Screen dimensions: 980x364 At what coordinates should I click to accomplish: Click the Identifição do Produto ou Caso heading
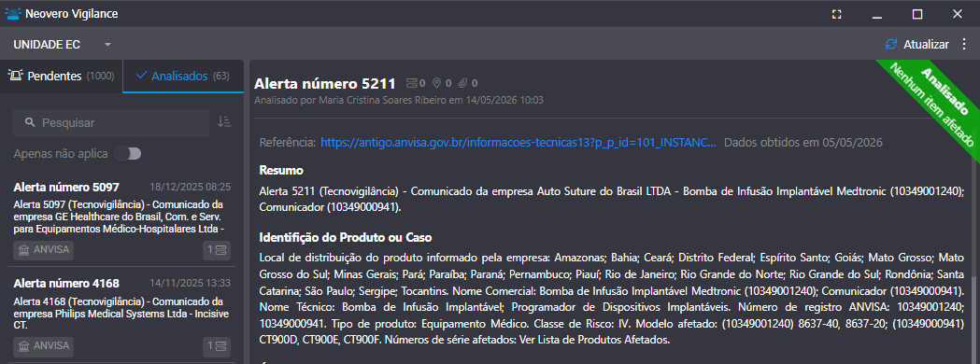(x=346, y=237)
